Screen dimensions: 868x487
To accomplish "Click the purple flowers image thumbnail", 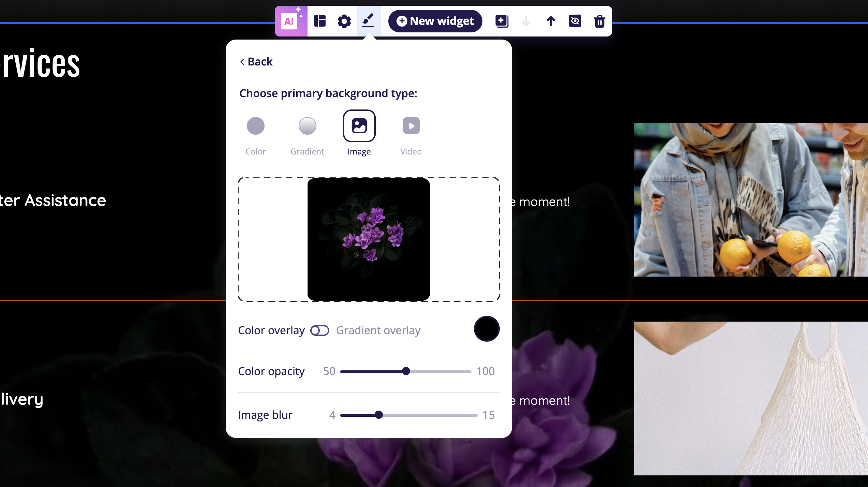I will tap(369, 239).
